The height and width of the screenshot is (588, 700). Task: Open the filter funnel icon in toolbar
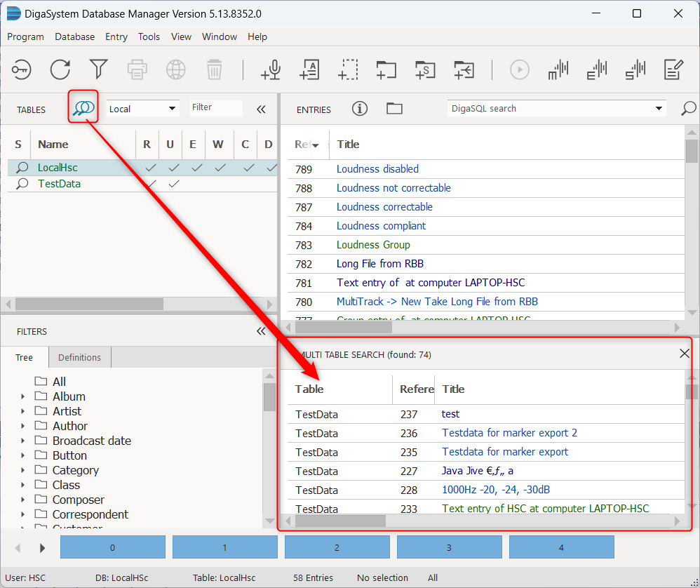tap(98, 69)
